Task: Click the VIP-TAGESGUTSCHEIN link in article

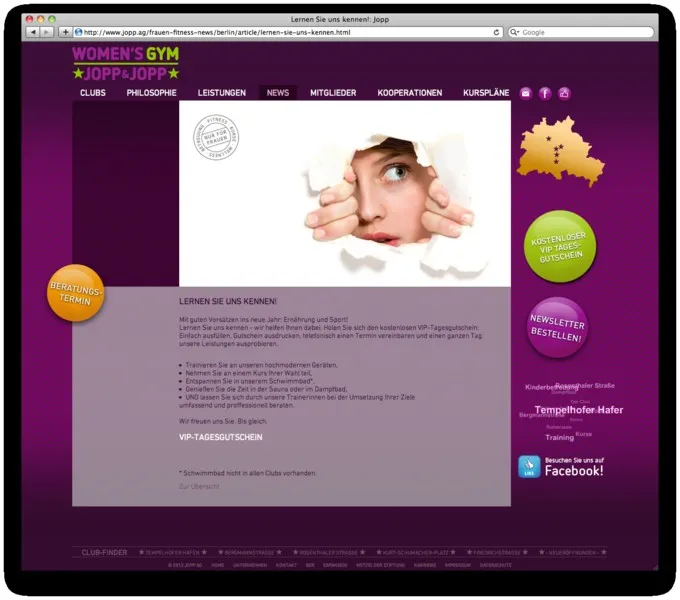Action: click(220, 437)
